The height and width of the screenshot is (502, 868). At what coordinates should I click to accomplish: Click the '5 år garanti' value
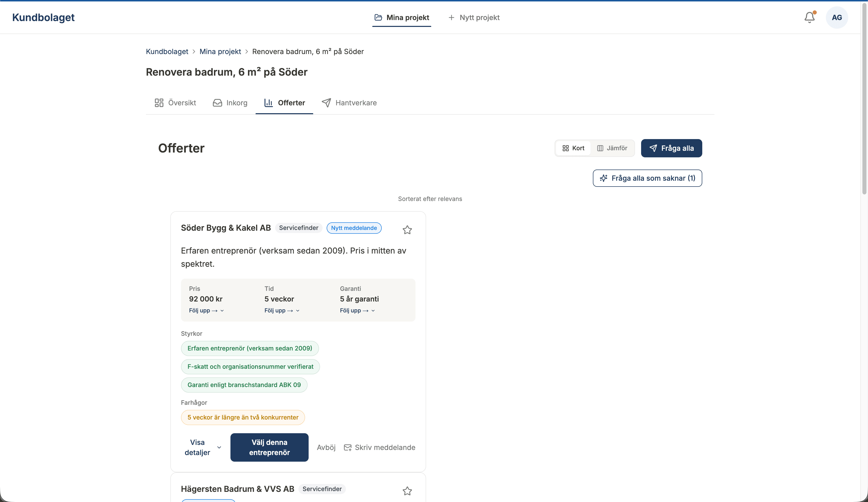pyautogui.click(x=359, y=299)
